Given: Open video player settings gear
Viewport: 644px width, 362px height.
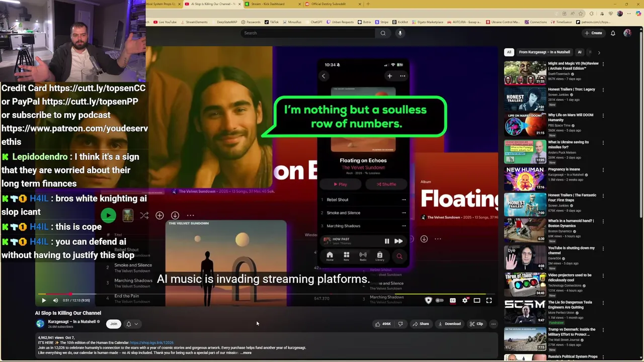Looking at the screenshot, I should click(465, 300).
